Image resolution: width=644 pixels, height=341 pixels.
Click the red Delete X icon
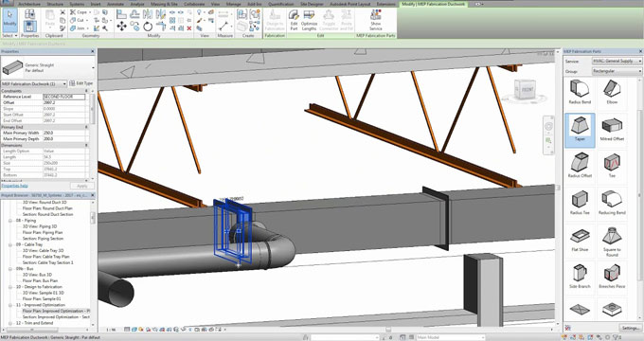188,28
